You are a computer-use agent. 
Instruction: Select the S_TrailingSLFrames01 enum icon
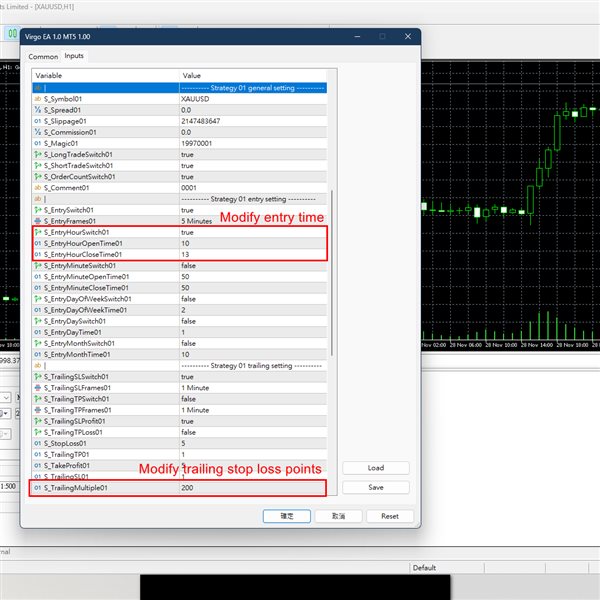pos(38,388)
